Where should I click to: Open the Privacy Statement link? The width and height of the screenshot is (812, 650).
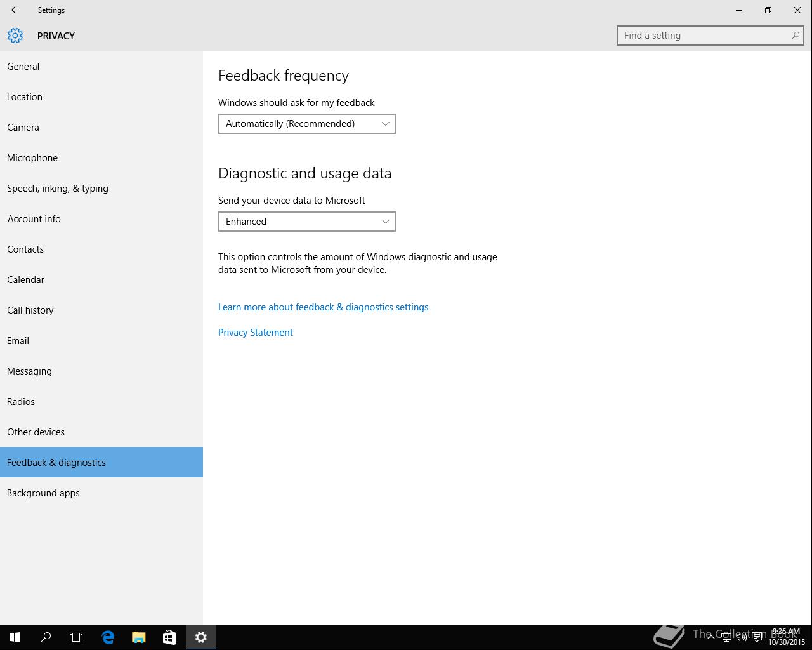(256, 333)
